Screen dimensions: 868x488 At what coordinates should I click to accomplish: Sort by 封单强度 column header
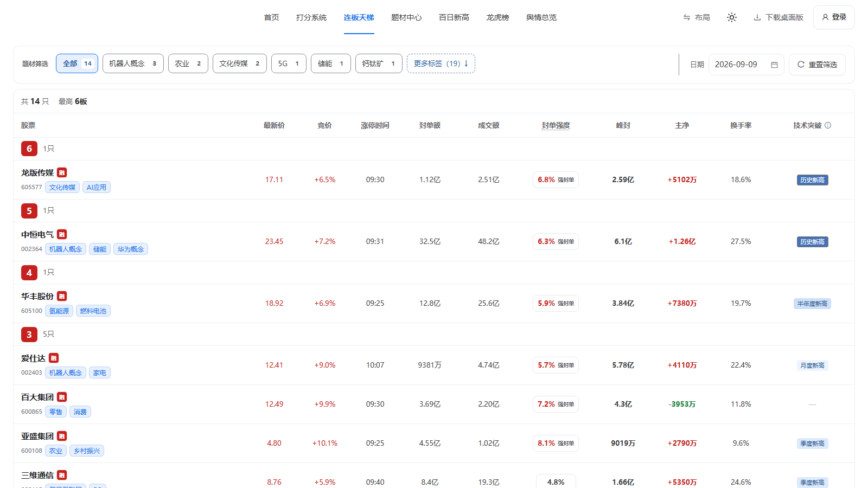point(556,125)
